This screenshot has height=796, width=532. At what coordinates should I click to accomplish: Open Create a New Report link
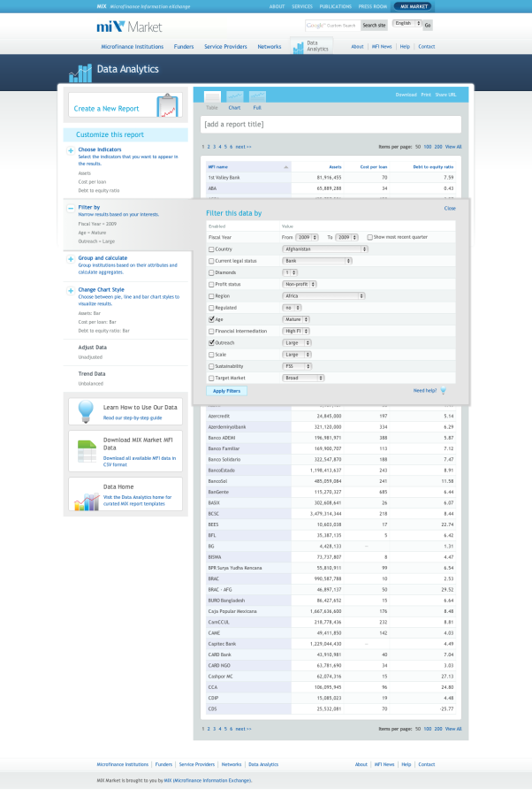pyautogui.click(x=107, y=109)
